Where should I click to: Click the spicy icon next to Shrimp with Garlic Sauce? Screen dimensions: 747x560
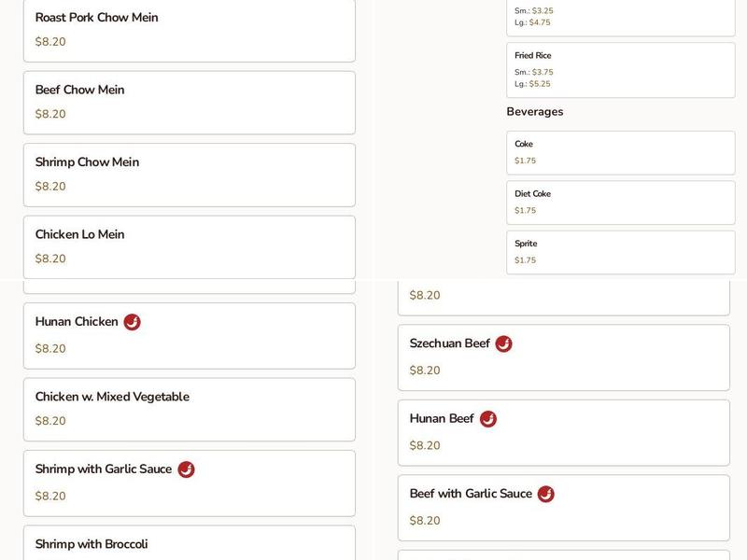(186, 469)
